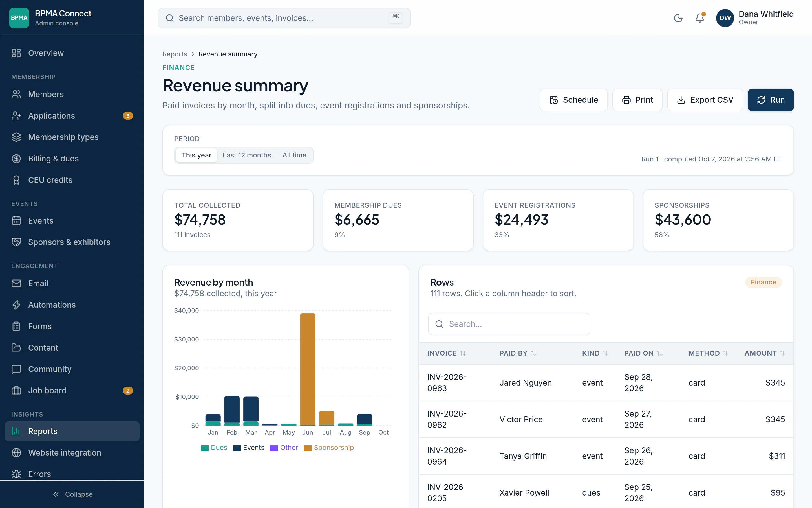Sort rows by Paid By column
The image size is (812, 508).
[518, 353]
